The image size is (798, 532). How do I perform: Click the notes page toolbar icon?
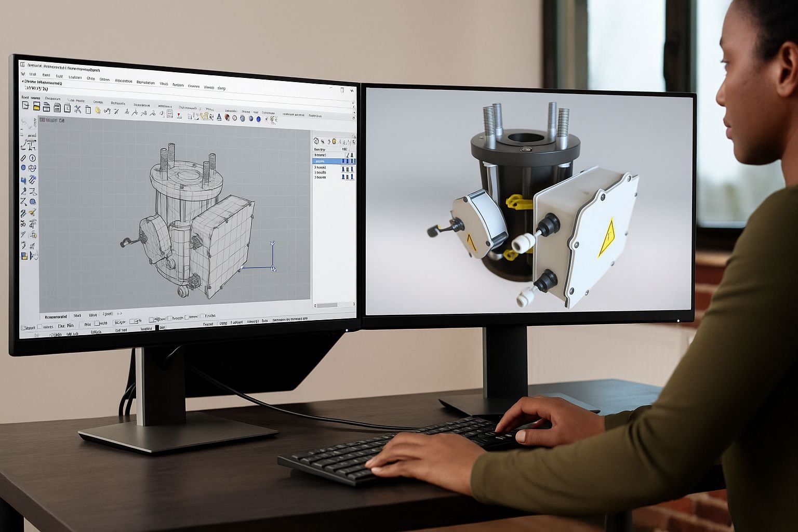click(x=170, y=113)
